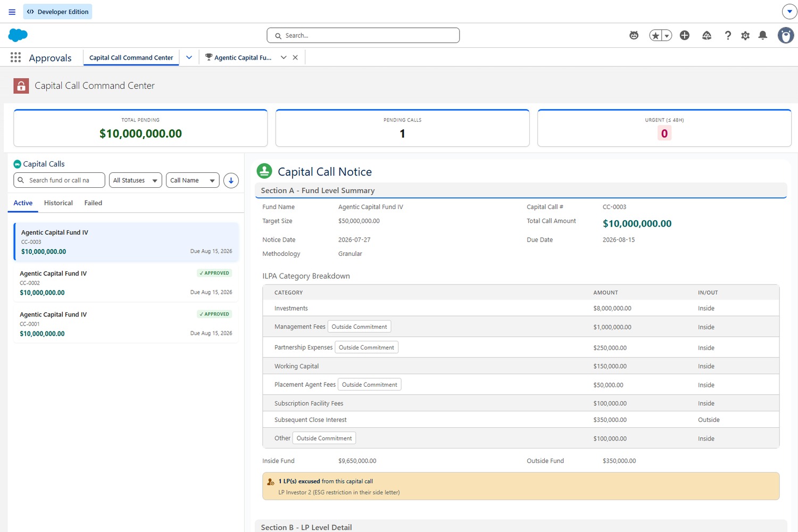The width and height of the screenshot is (798, 532).
Task: Open the Trailhead guidance center icon
Action: coord(706,36)
